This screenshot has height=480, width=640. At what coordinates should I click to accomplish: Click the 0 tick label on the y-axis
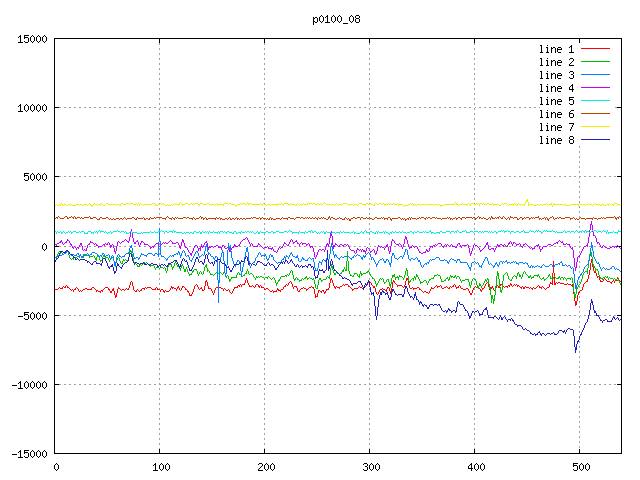45,247
